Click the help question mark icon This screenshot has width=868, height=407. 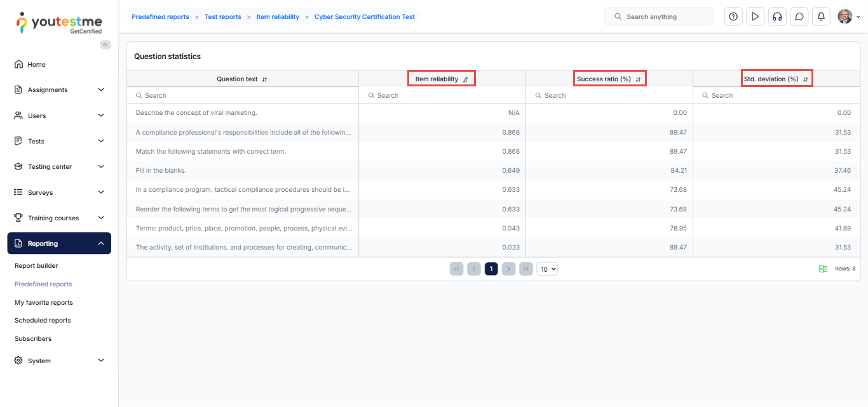tap(733, 17)
